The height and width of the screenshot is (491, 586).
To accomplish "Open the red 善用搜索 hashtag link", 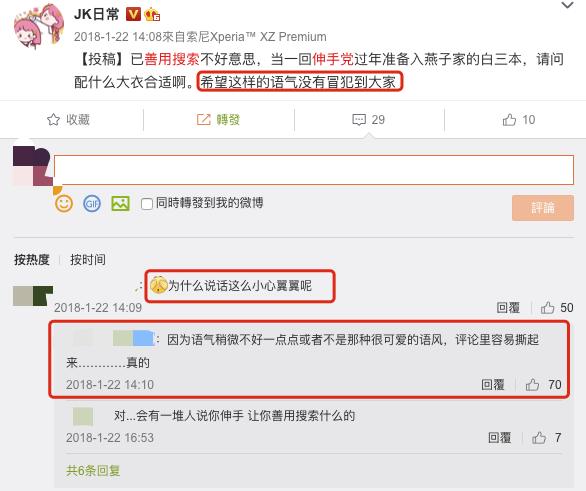I will [x=172, y=59].
